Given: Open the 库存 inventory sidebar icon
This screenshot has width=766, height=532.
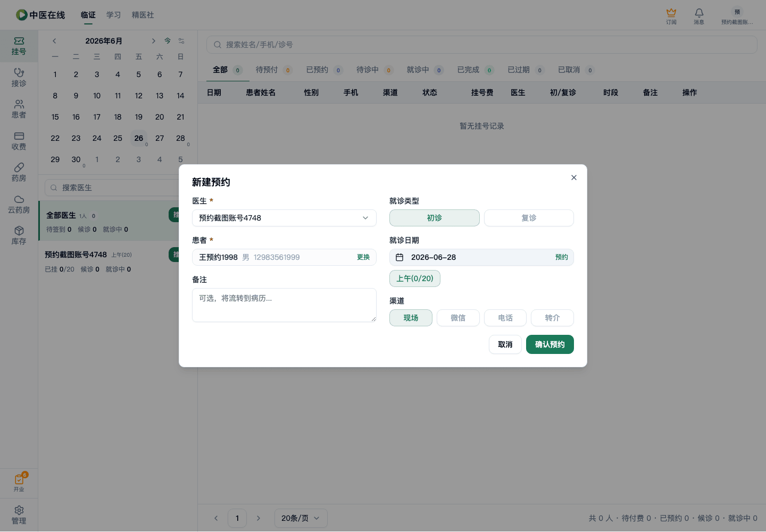Looking at the screenshot, I should tap(19, 236).
